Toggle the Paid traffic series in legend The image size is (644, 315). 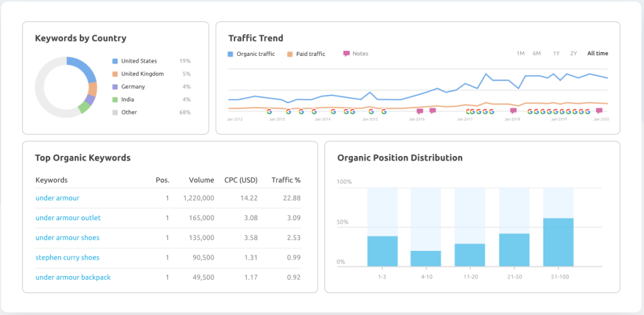click(x=306, y=54)
